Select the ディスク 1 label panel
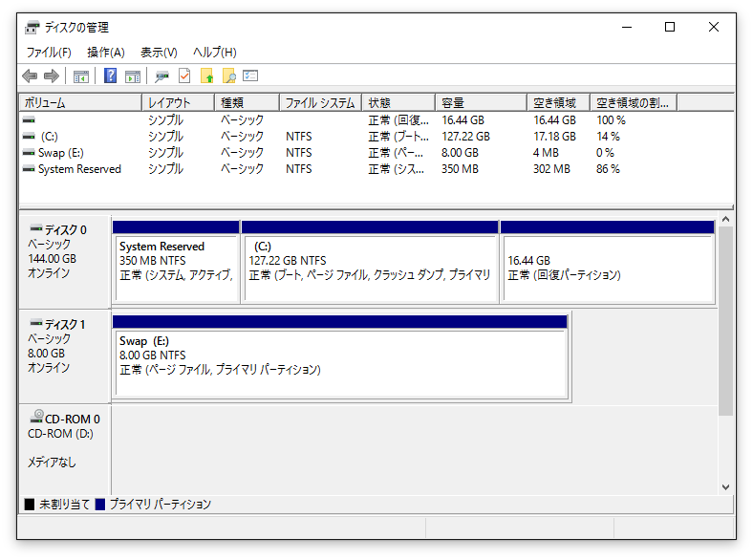The width and height of the screenshot is (753, 560). 65,356
